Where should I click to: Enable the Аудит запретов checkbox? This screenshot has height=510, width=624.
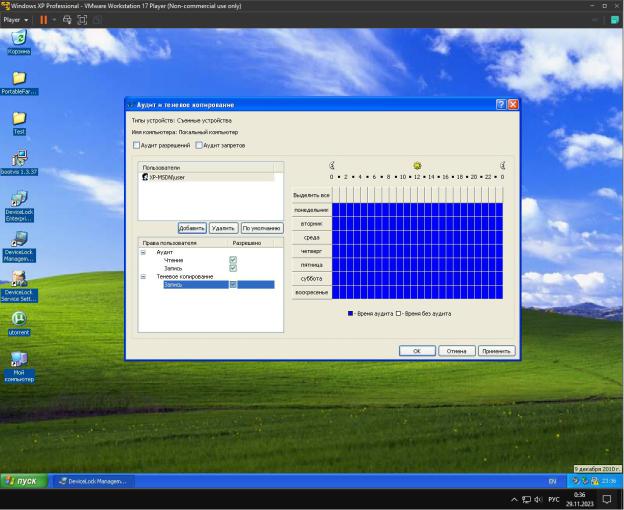199,145
